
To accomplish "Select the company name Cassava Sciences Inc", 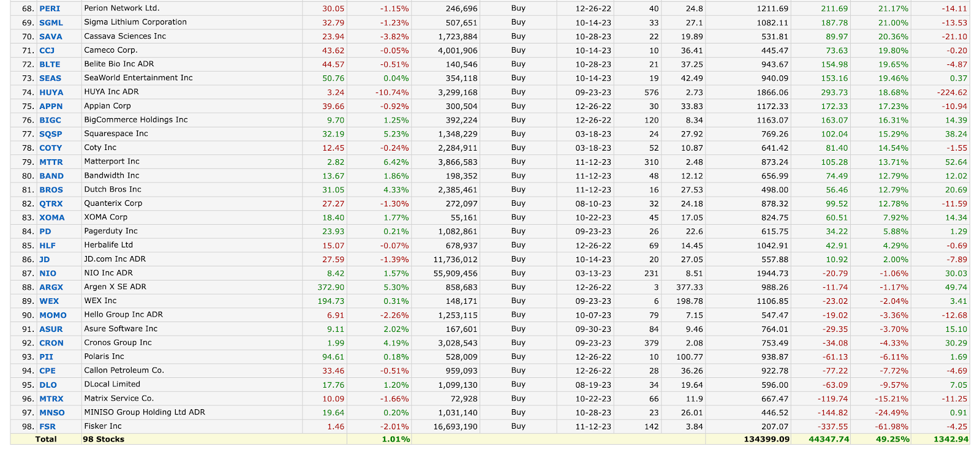I will point(125,36).
